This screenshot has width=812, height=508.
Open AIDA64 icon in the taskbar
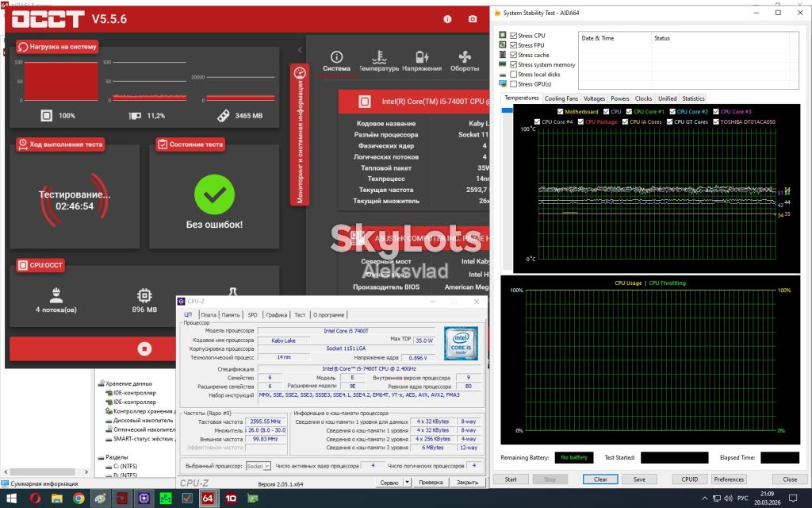click(208, 498)
